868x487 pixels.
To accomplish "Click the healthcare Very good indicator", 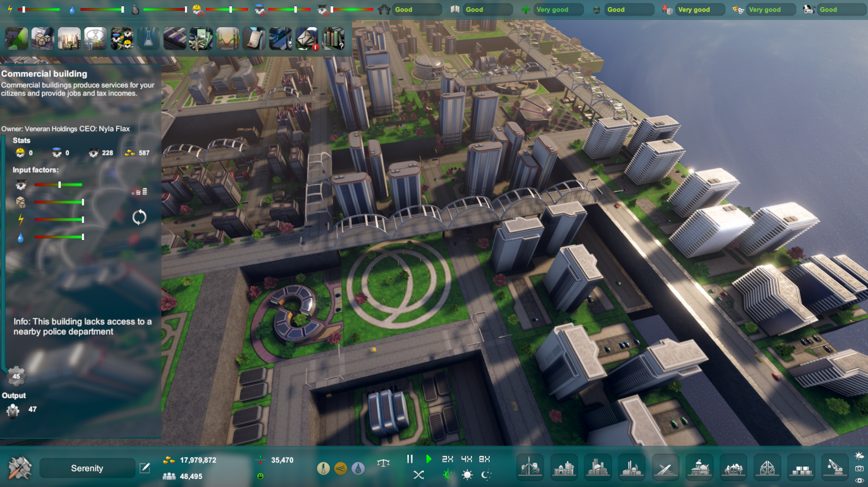I will tap(559, 10).
